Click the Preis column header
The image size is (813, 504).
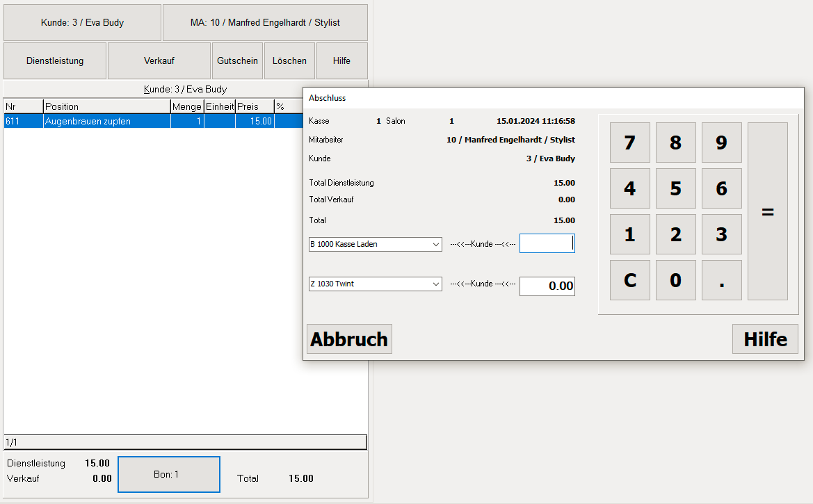(x=255, y=106)
